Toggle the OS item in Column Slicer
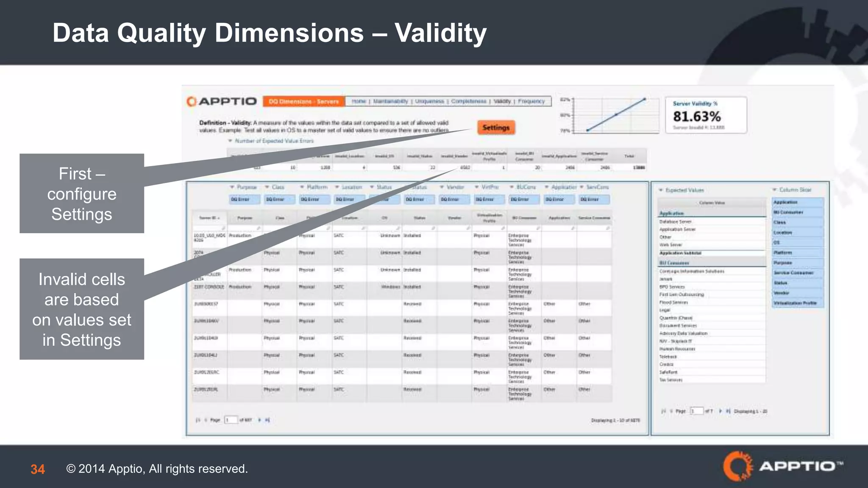 click(798, 243)
